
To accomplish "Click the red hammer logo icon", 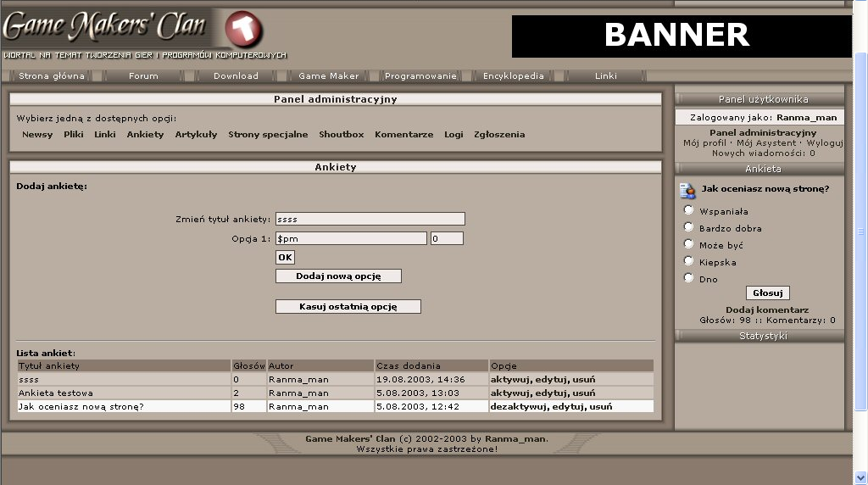I will pyautogui.click(x=244, y=31).
